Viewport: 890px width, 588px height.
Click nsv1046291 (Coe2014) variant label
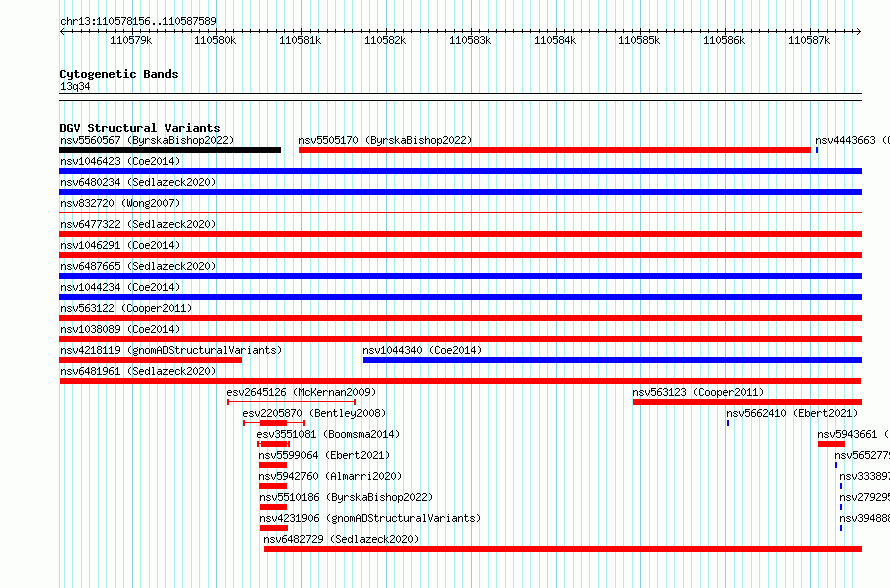click(120, 245)
